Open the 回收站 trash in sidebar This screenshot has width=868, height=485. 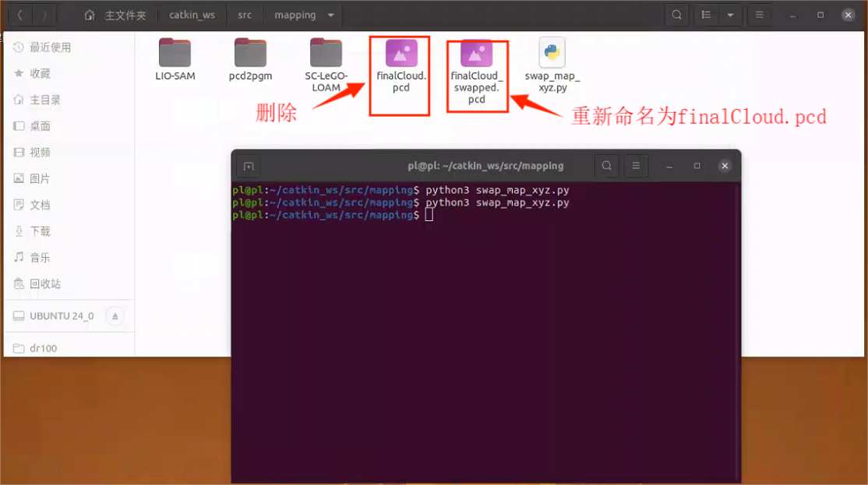coord(45,284)
